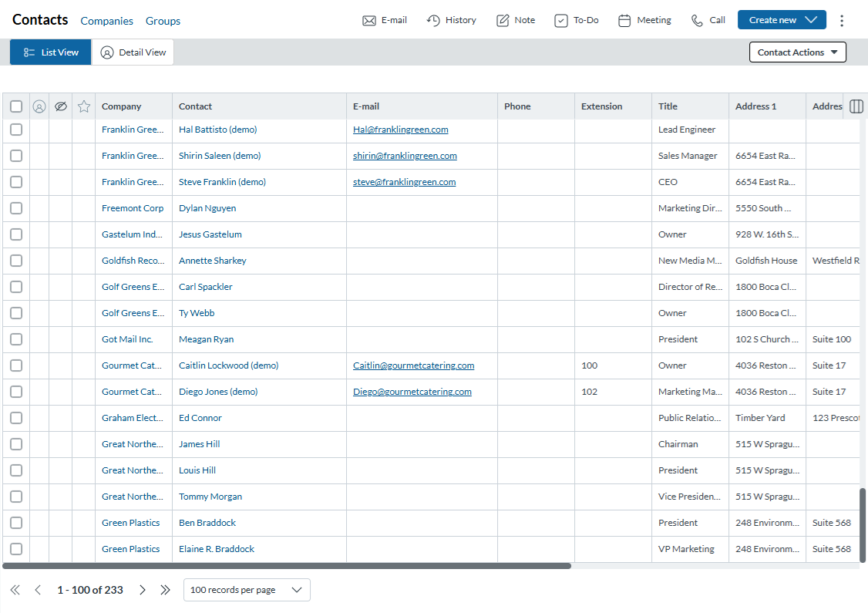Open the James Hill contact
The image size is (868, 613).
coord(200,444)
